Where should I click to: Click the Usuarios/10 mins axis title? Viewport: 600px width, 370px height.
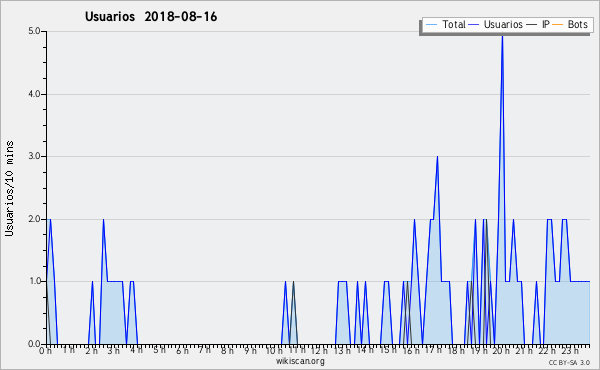pos(9,189)
